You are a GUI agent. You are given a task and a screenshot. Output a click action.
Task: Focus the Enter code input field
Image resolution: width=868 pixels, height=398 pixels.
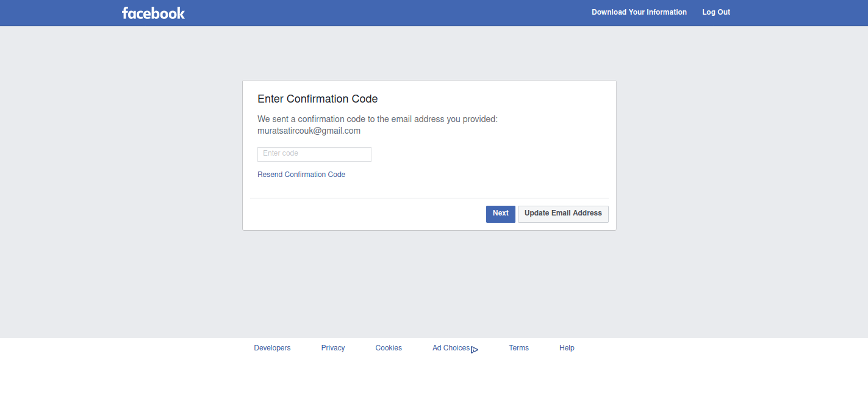click(314, 154)
